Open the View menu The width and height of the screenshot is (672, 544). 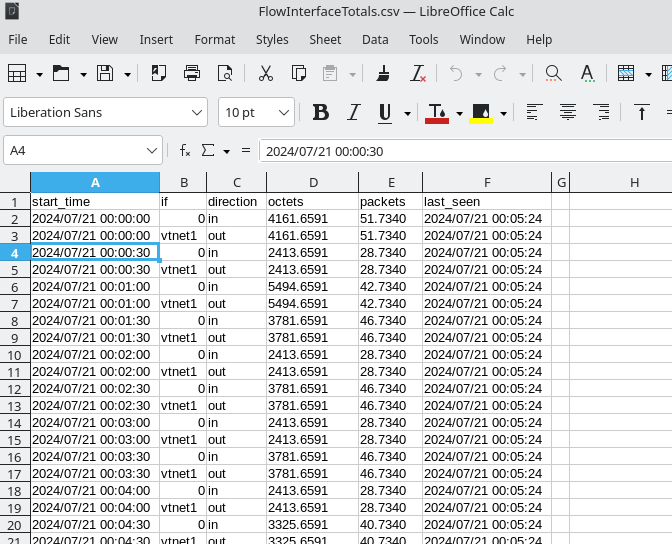point(105,39)
